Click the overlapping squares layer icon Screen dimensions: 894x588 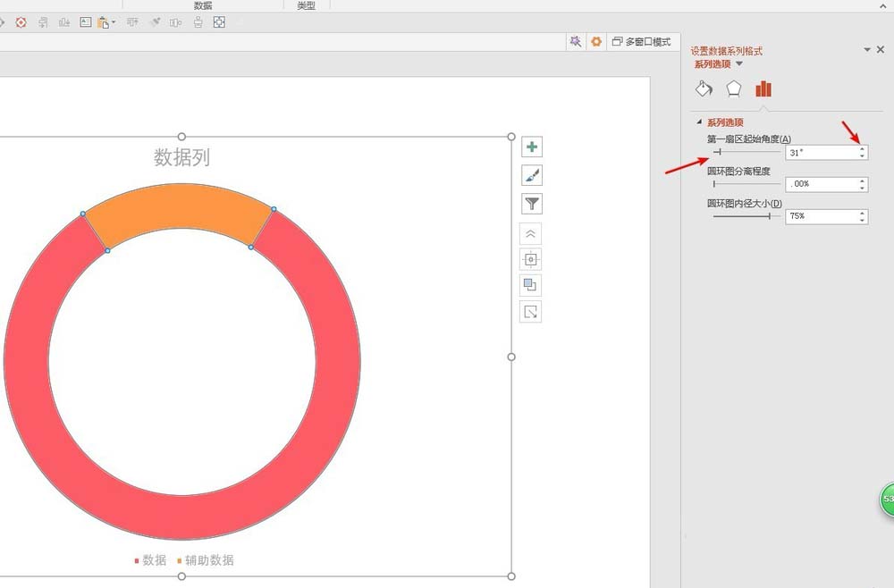531,285
